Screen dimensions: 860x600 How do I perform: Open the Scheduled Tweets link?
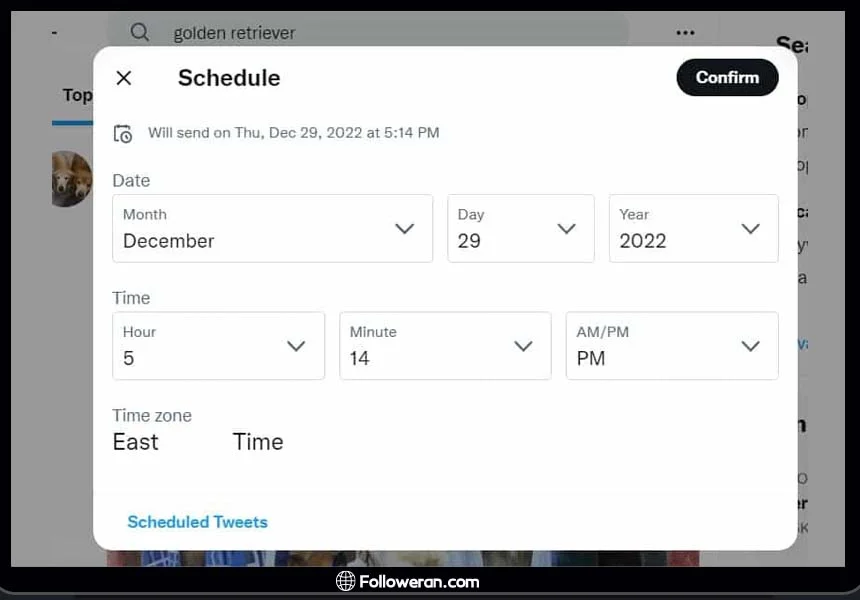pos(197,522)
